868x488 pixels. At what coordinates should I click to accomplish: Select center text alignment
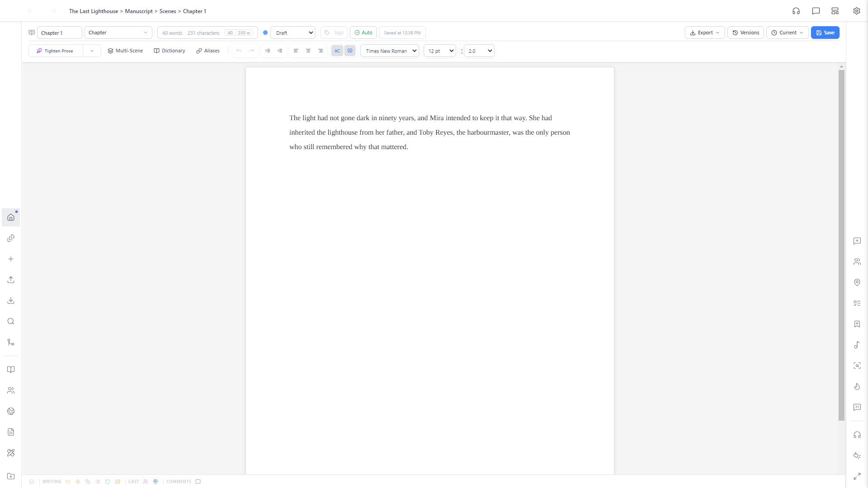pyautogui.click(x=308, y=51)
